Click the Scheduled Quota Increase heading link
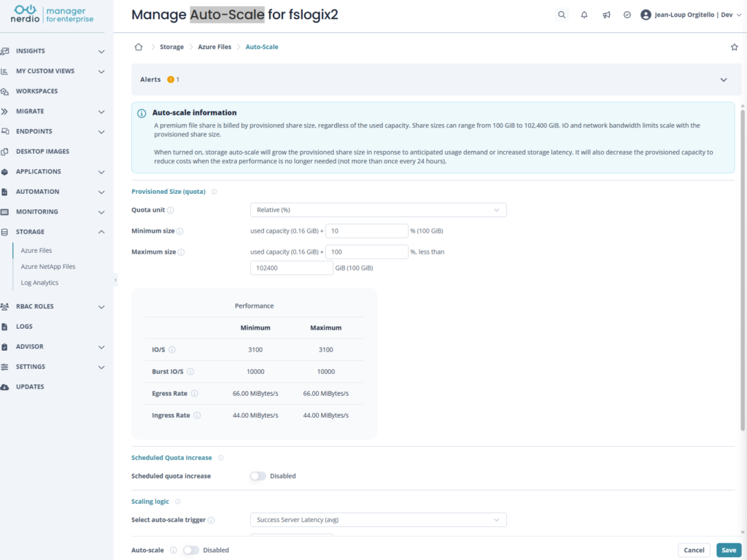 tap(171, 458)
